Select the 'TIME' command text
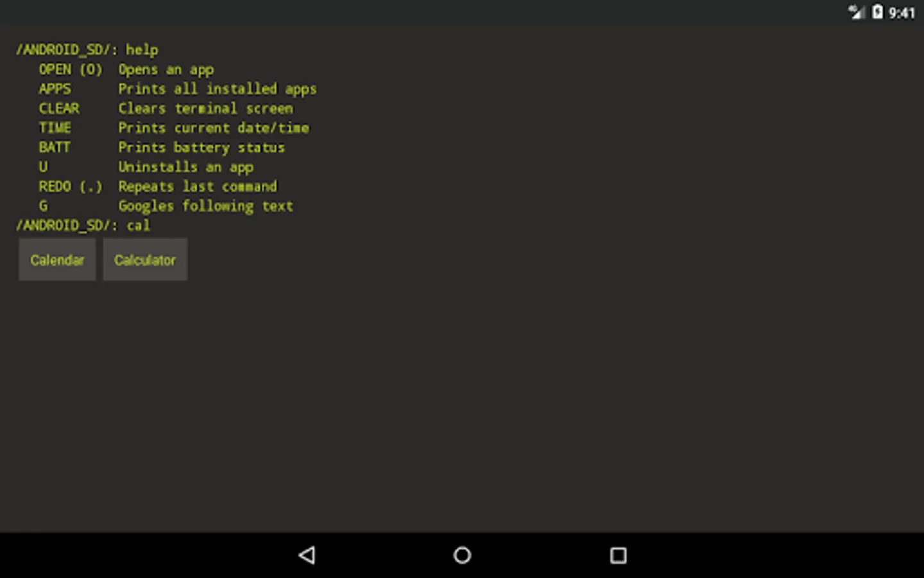Image resolution: width=924 pixels, height=578 pixels. (x=55, y=128)
